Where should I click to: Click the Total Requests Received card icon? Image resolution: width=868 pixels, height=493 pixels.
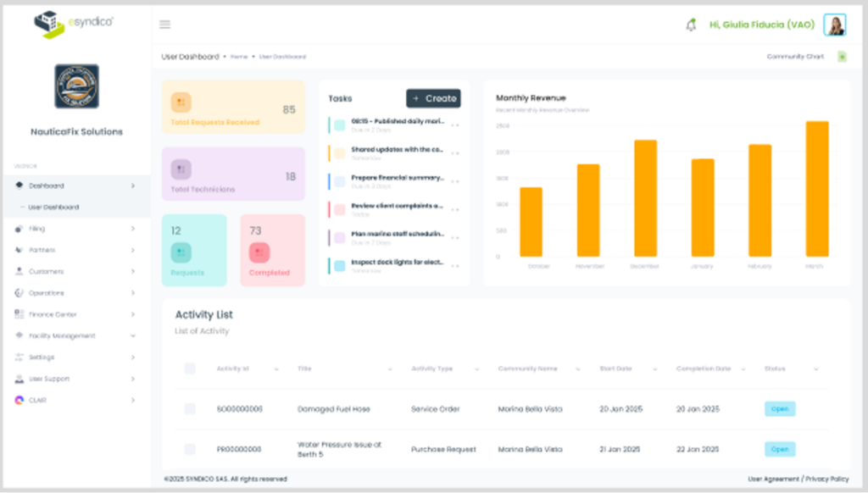pos(181,102)
